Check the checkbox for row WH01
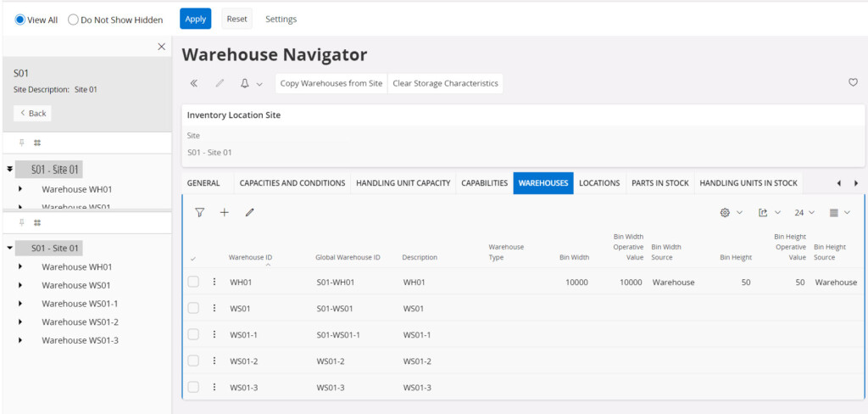The height and width of the screenshot is (414, 868). 193,282
